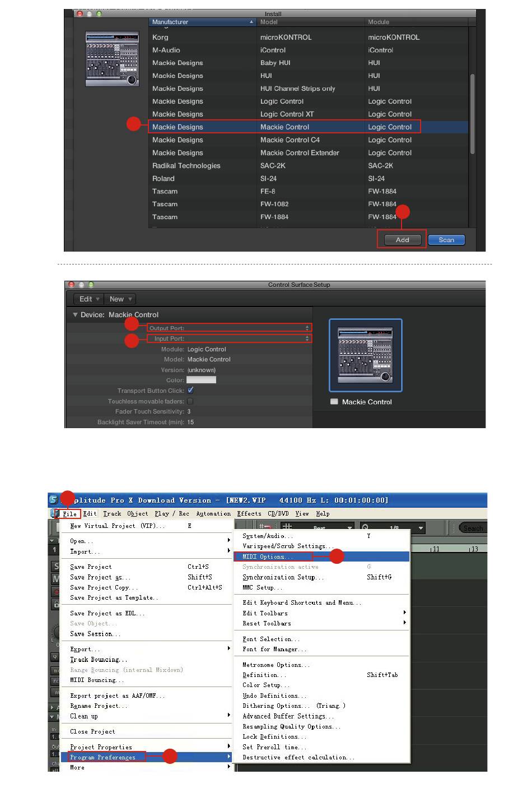Open the Object menu
This screenshot has width=532, height=807.
[138, 513]
